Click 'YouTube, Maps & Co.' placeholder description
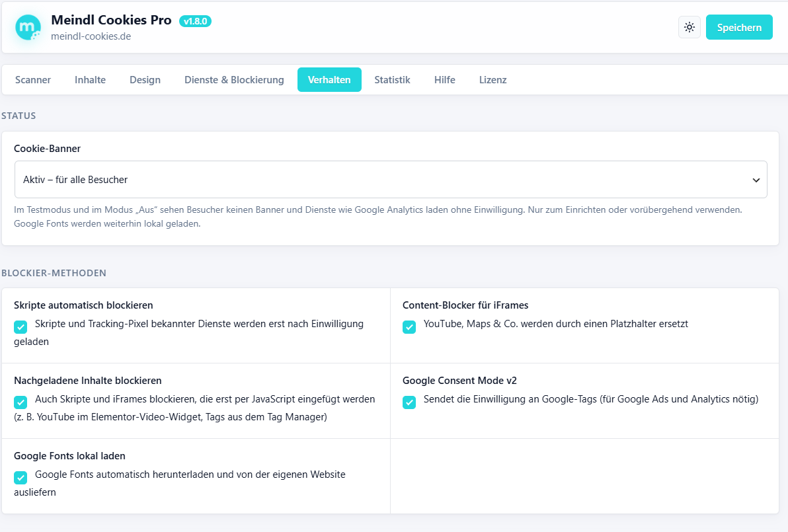788x532 pixels. [x=556, y=324]
